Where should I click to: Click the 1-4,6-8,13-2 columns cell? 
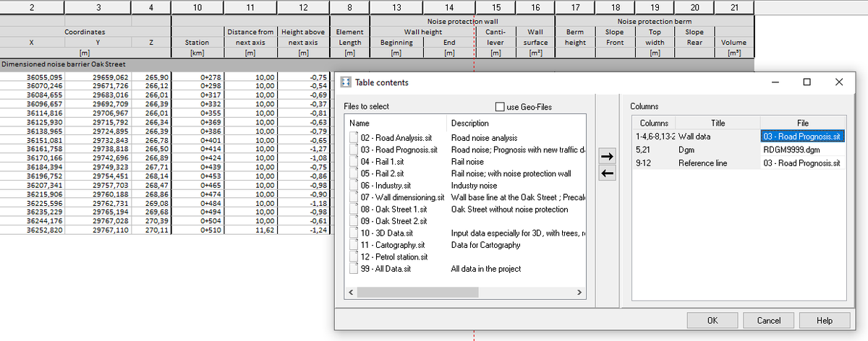(655, 136)
